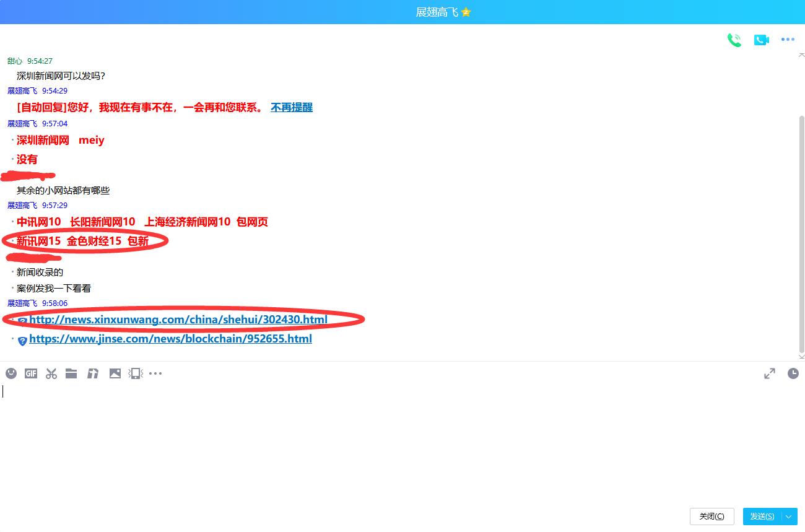Open the message history clock icon
805x532 pixels.
[793, 373]
